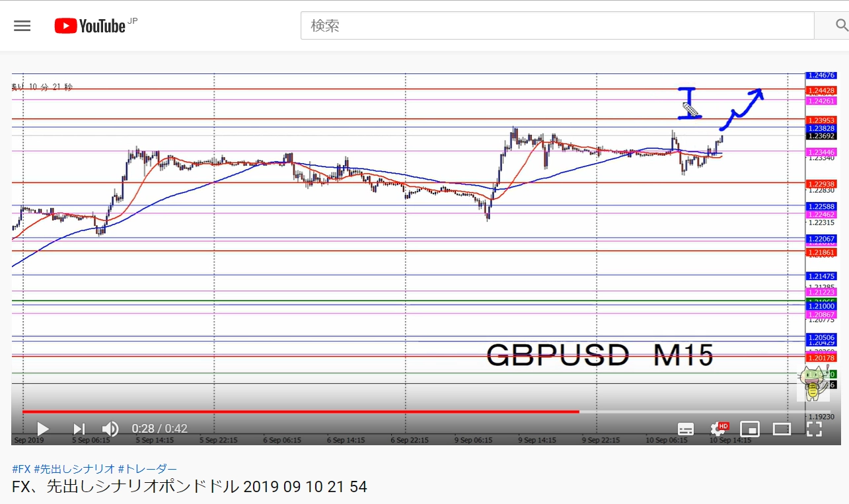Toggle theater mode view
Image resolution: width=849 pixels, height=504 pixels.
tap(782, 429)
